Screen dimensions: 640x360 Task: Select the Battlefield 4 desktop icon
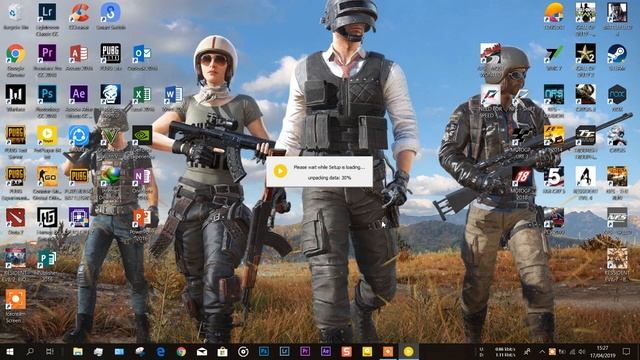pyautogui.click(x=617, y=12)
